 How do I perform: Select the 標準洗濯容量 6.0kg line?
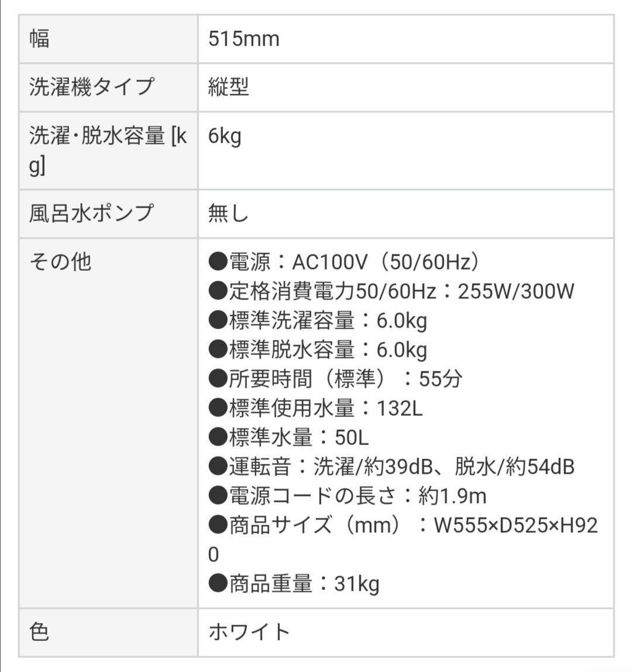pyautogui.click(x=318, y=320)
